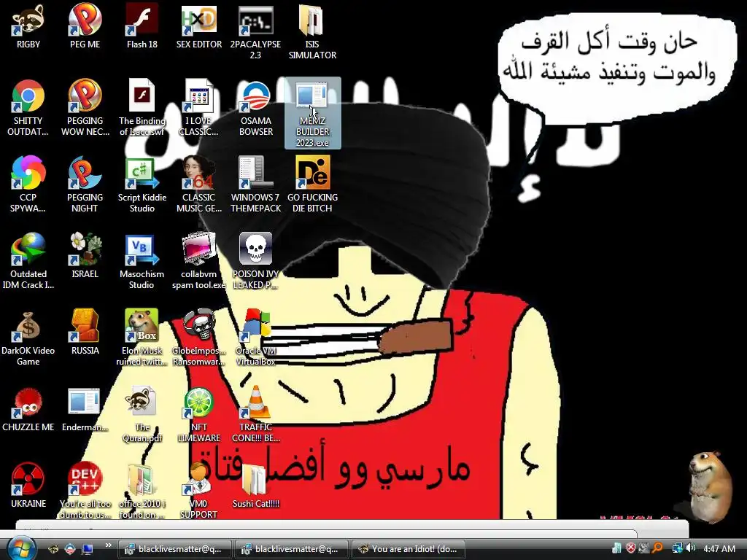The width and height of the screenshot is (747, 560).
Task: Select the CLASSIC MUSIC GE... shortcut
Action: 198,184
